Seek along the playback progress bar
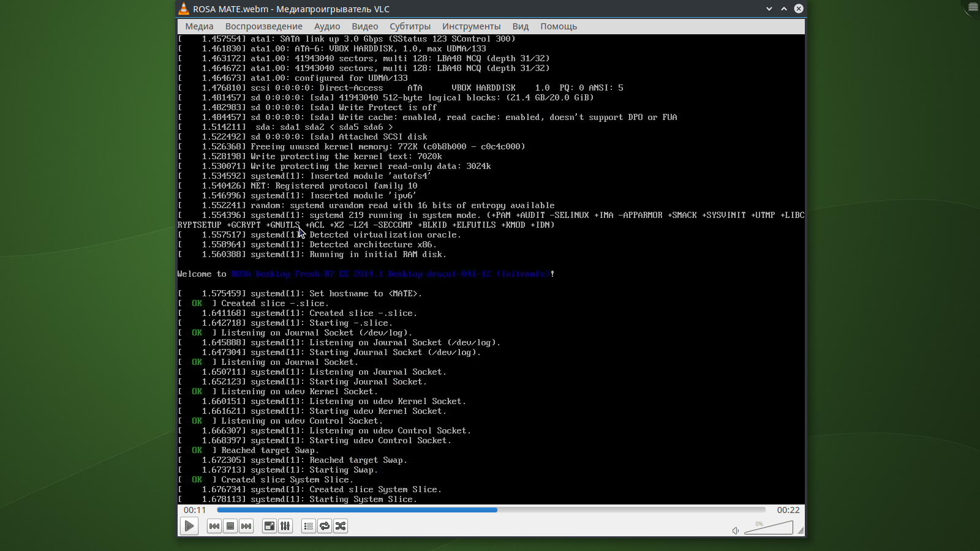 pyautogui.click(x=491, y=510)
